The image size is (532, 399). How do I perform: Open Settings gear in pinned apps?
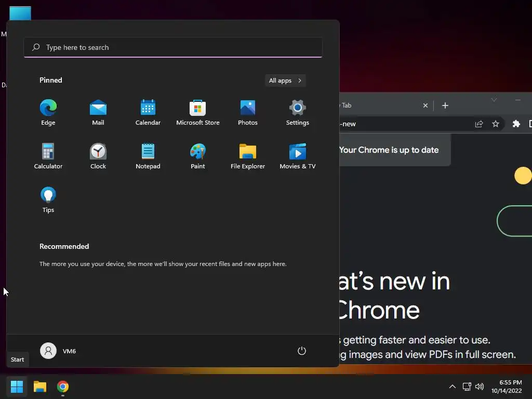(x=298, y=113)
